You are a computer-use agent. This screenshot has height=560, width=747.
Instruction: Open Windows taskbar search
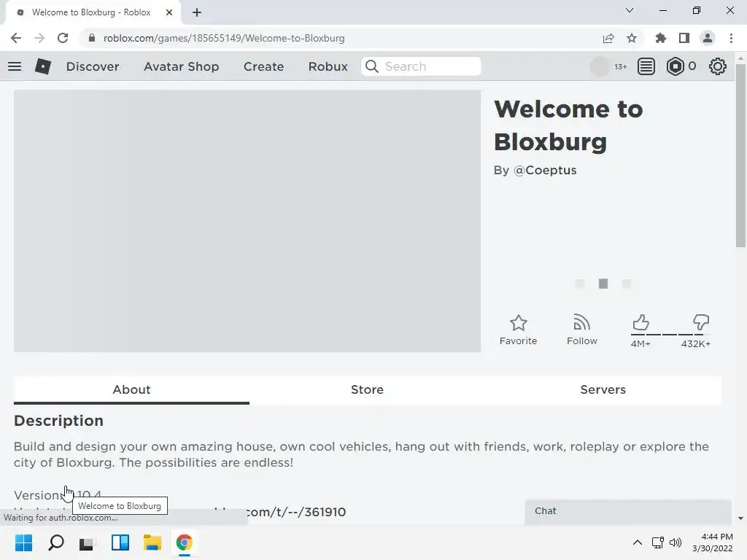(x=56, y=542)
